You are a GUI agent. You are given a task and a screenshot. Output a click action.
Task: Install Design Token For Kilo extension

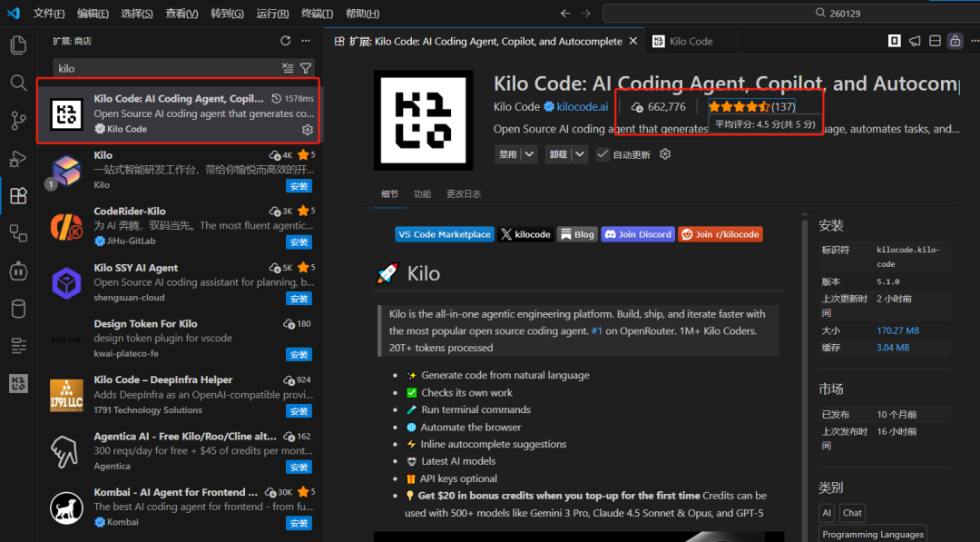[x=299, y=354]
